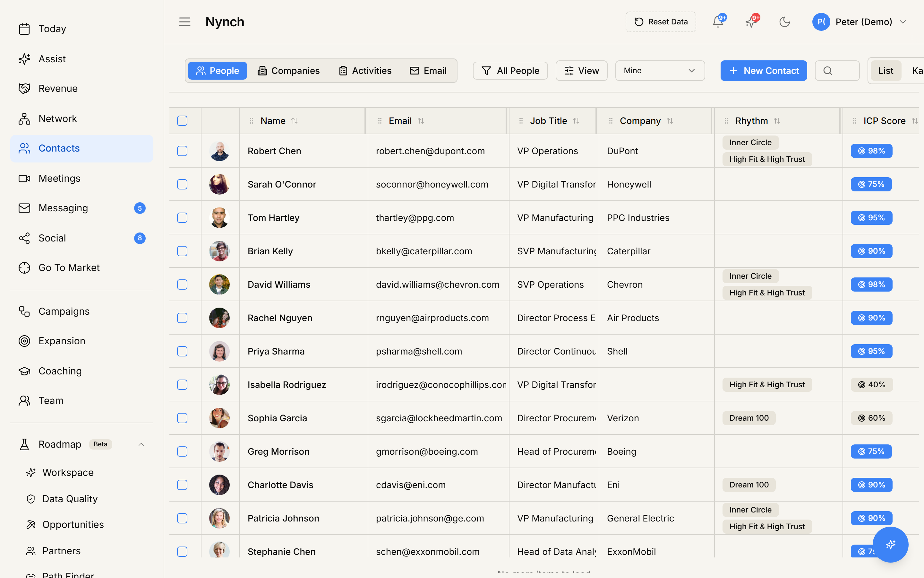924x578 pixels.
Task: Switch to the Companies tab
Action: pyautogui.click(x=288, y=71)
